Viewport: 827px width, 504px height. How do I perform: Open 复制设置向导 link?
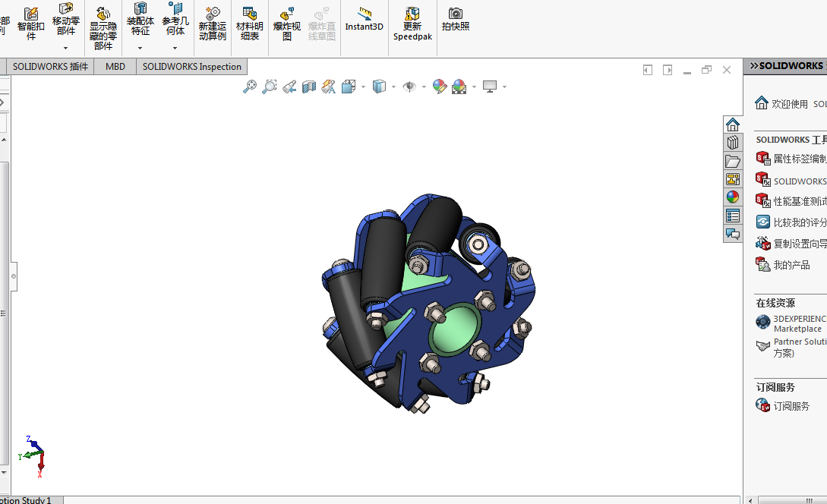[x=791, y=244]
